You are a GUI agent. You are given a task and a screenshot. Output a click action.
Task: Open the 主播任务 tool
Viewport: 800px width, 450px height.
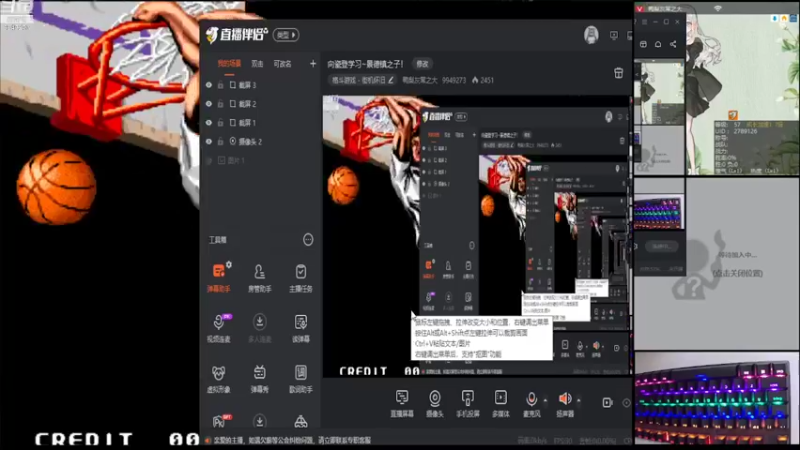pyautogui.click(x=301, y=278)
